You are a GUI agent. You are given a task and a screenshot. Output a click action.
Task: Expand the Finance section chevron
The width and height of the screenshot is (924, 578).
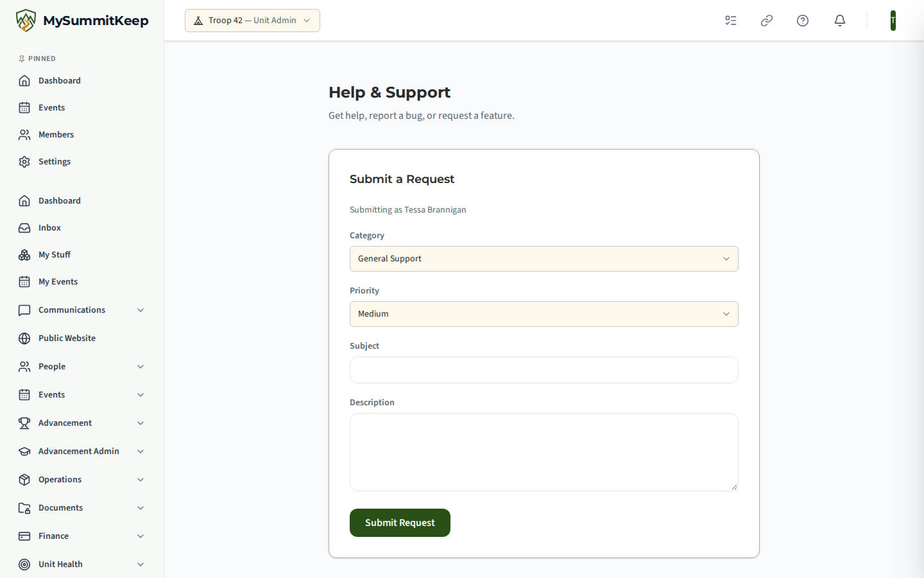pos(141,536)
